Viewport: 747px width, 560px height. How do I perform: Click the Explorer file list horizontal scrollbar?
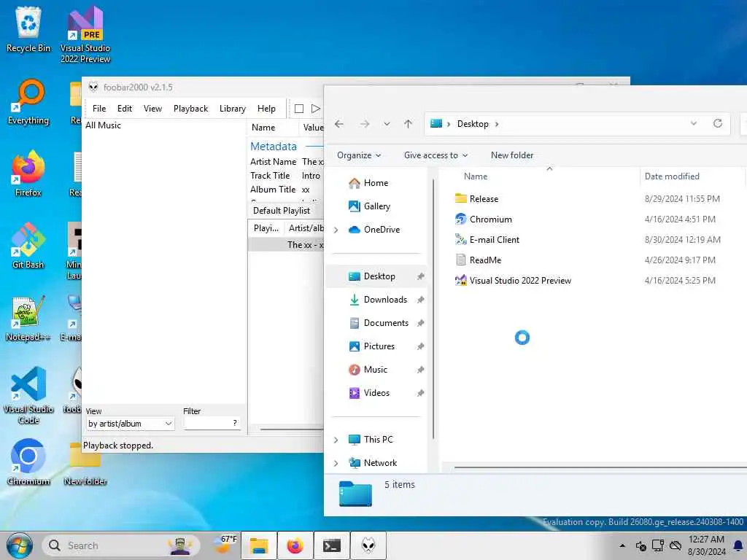tap(600, 467)
